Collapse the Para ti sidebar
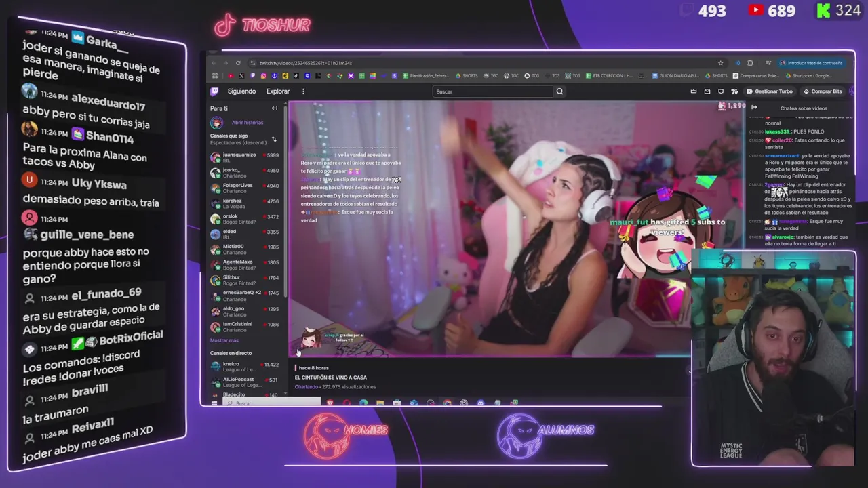 point(275,108)
